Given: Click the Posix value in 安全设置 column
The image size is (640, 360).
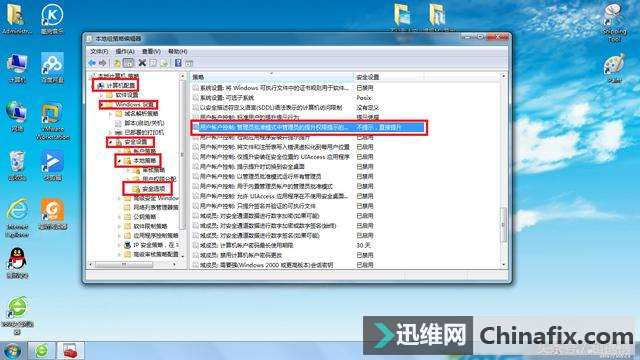Looking at the screenshot, I should (363, 98).
